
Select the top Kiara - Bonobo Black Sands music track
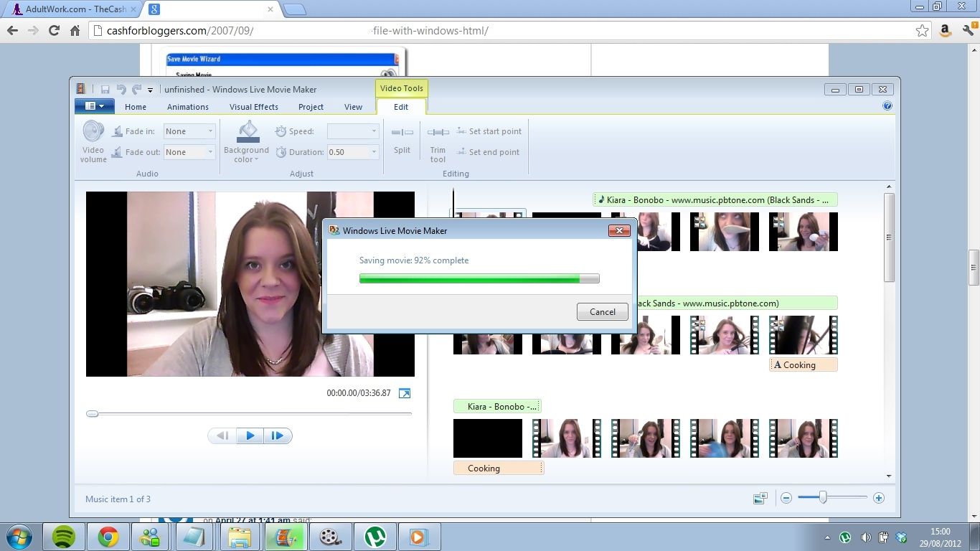715,200
